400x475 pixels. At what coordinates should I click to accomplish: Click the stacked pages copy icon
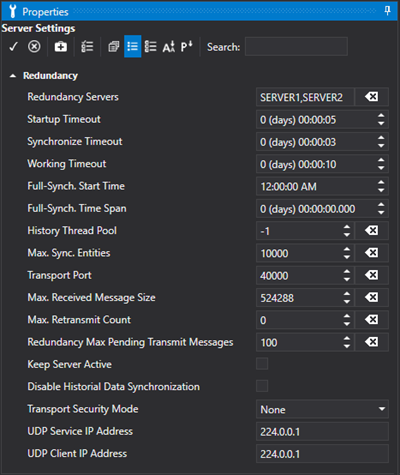[x=114, y=47]
